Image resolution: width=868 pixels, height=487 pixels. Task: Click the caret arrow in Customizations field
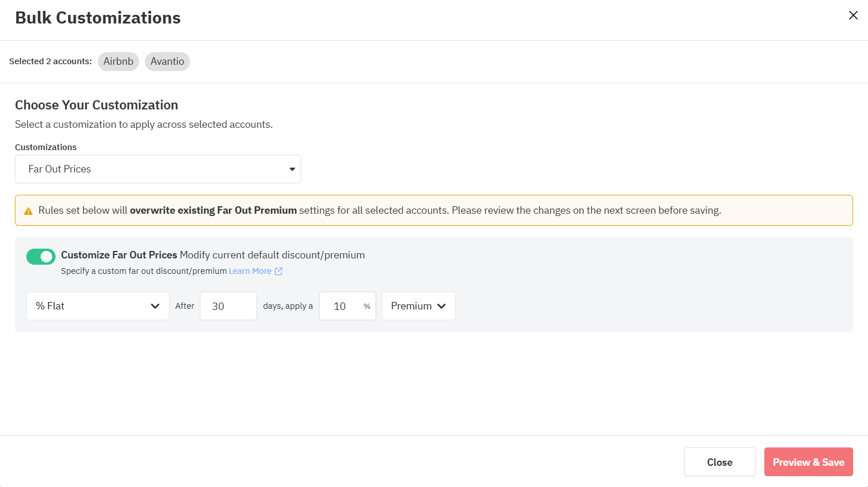pos(292,169)
